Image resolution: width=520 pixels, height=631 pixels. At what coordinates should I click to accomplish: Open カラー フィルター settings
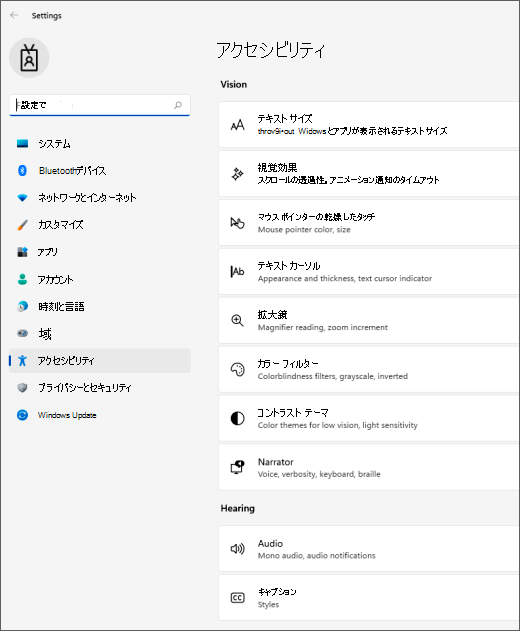tap(368, 369)
